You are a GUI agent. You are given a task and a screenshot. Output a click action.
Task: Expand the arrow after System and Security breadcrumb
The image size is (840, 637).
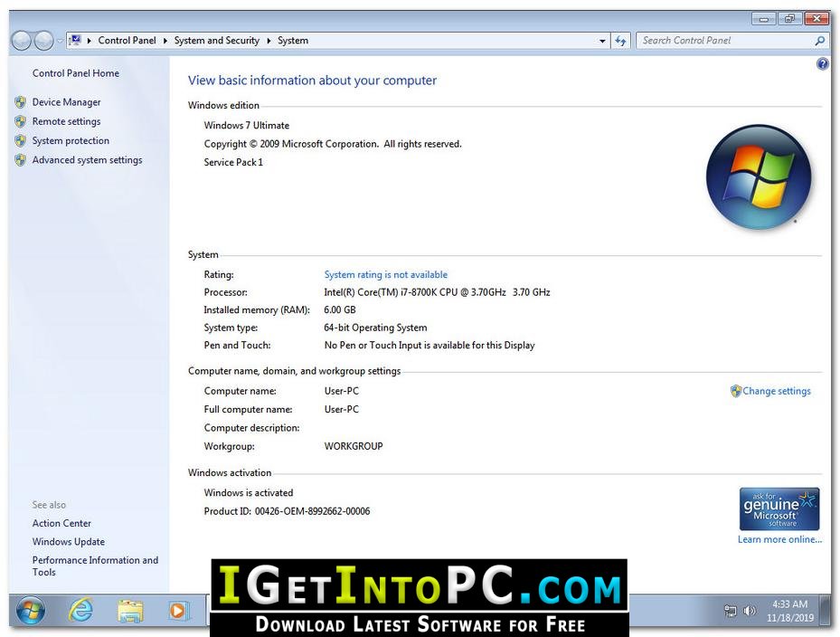point(269,41)
